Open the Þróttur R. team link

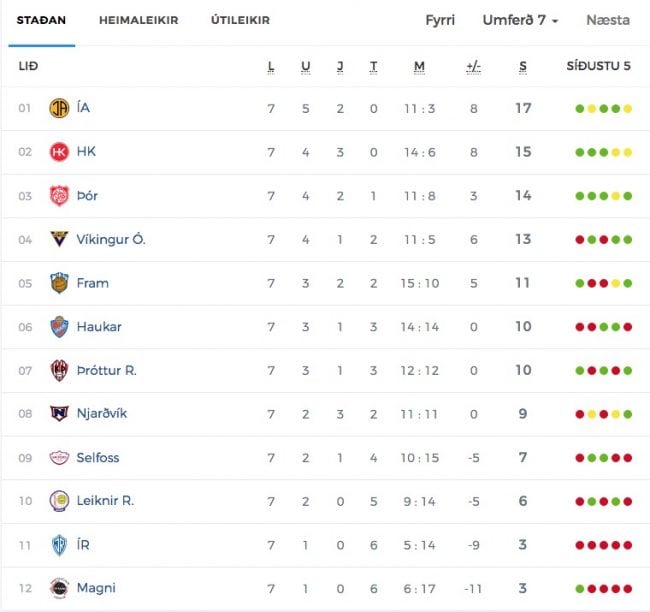(106, 371)
